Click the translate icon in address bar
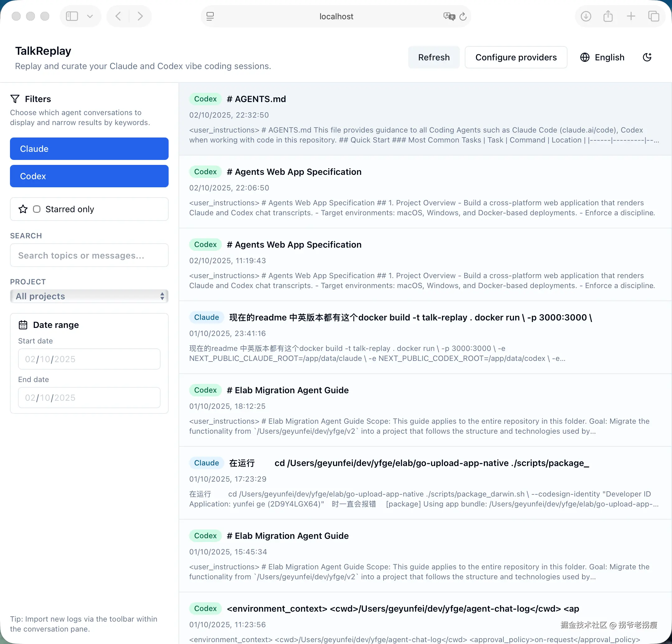Screen dimensions: 672x644 (x=449, y=16)
